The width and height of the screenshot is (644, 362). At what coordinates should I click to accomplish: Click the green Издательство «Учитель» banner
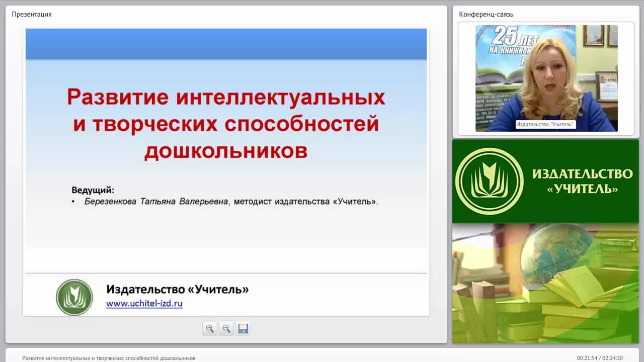pos(545,181)
